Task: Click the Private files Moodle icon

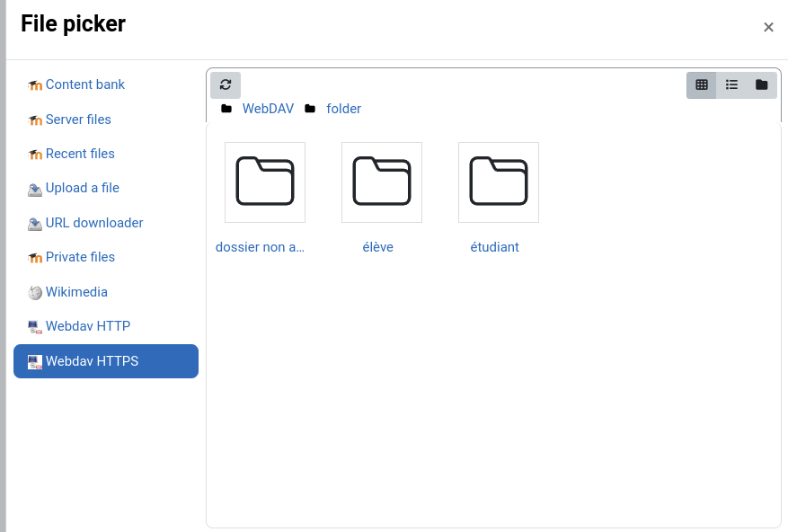Action: click(35, 258)
